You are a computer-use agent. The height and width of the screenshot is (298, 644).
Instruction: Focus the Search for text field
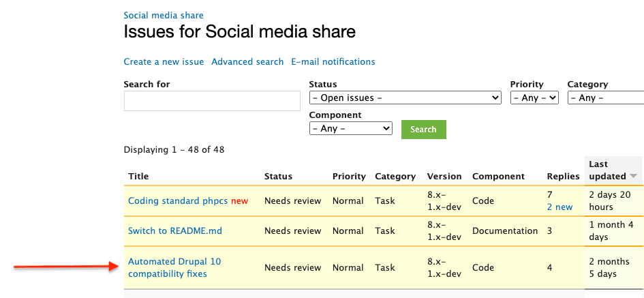click(x=212, y=101)
